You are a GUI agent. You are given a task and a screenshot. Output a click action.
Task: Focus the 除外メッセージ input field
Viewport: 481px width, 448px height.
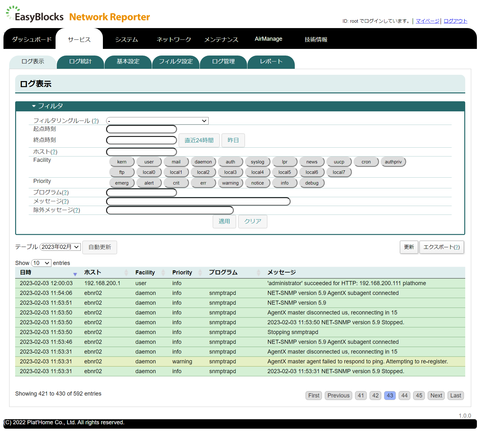click(170, 210)
